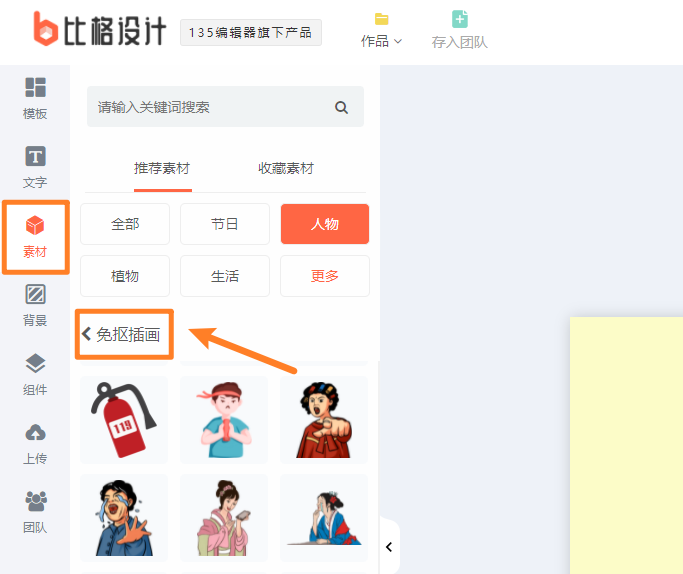
Task: Select the 生活 category filter
Action: [x=225, y=276]
